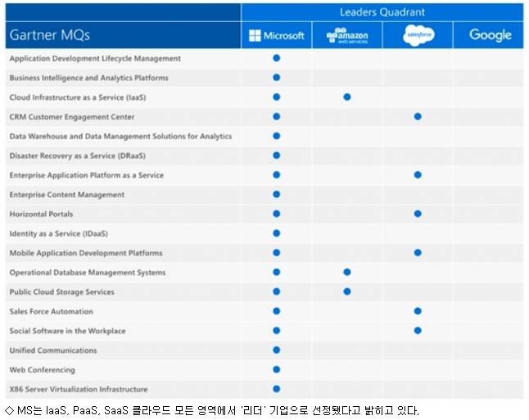529x420 pixels.
Task: Click Microsoft dot in Operational Database Management row
Action: point(277,273)
